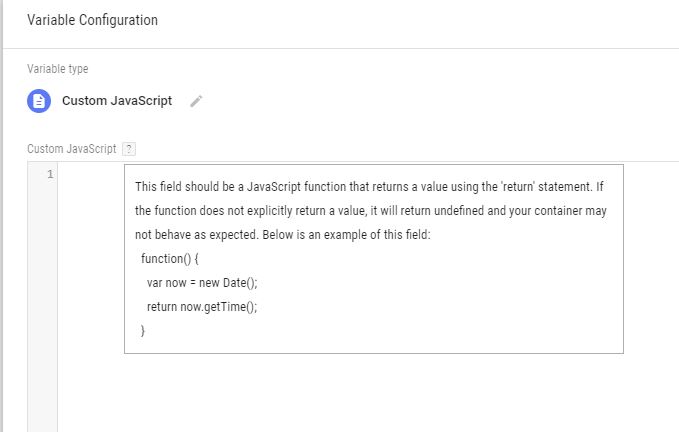The height and width of the screenshot is (432, 679).
Task: Click the pencil edit icon beside Custom JavaScript
Action: (x=196, y=101)
